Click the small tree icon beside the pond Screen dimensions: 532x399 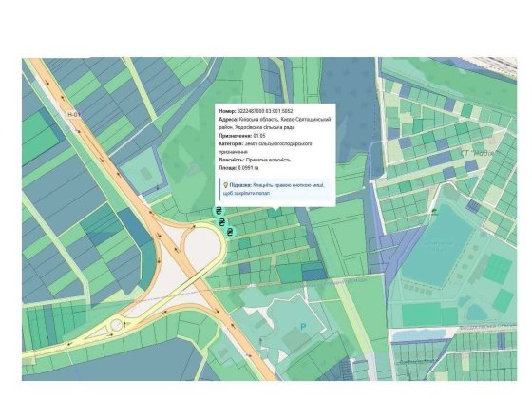pos(434,212)
